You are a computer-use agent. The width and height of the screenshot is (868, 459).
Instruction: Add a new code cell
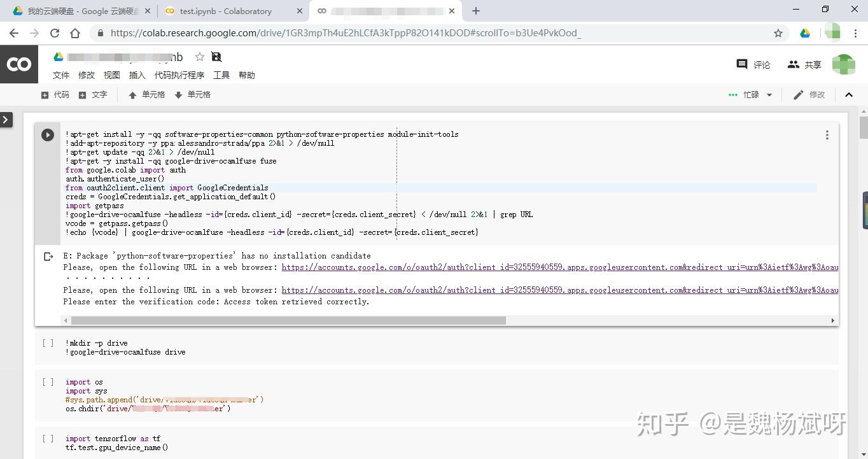click(55, 94)
